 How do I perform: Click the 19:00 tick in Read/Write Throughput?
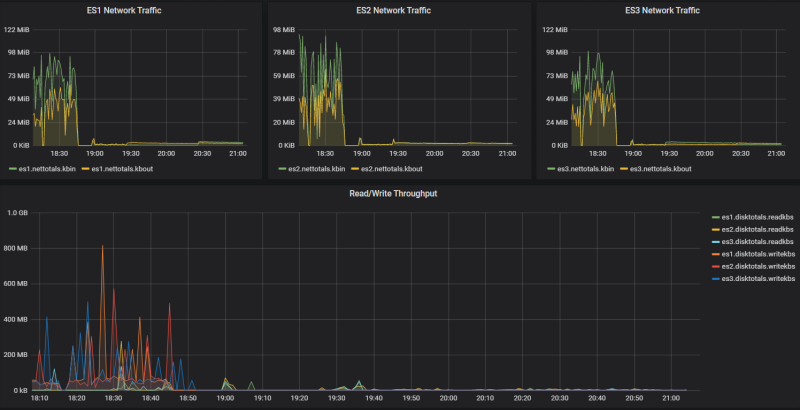pyautogui.click(x=225, y=398)
